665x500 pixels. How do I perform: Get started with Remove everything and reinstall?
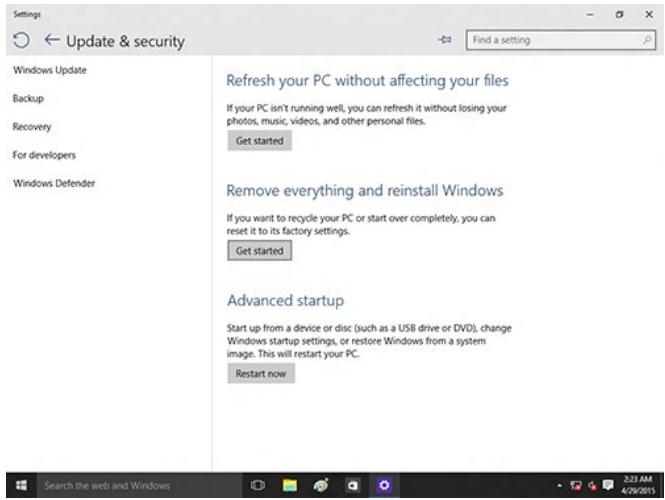260,251
